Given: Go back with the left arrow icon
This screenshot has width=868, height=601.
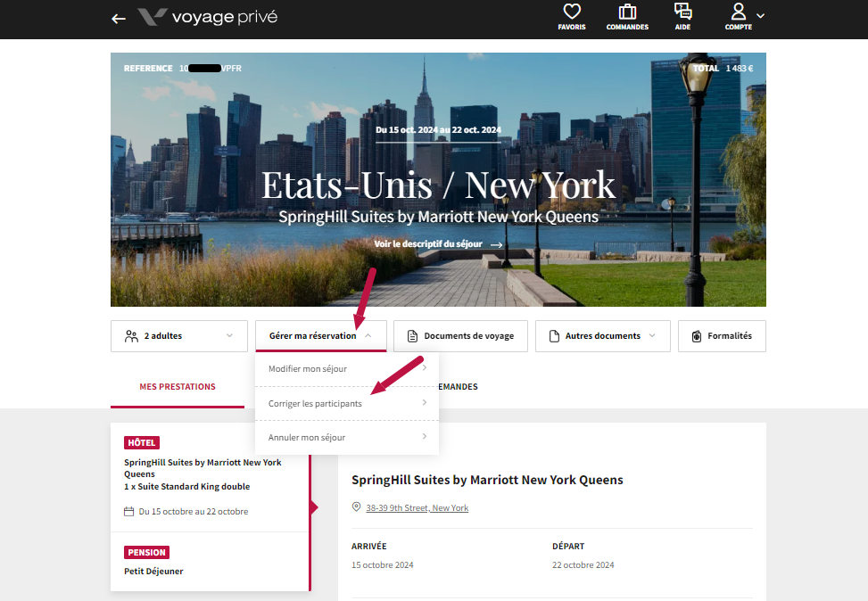Looking at the screenshot, I should (119, 19).
